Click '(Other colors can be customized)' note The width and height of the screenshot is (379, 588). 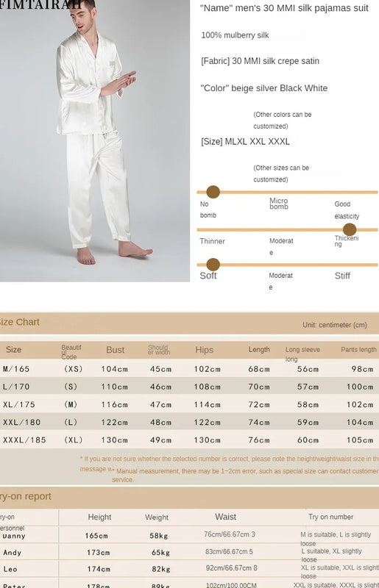click(x=282, y=120)
